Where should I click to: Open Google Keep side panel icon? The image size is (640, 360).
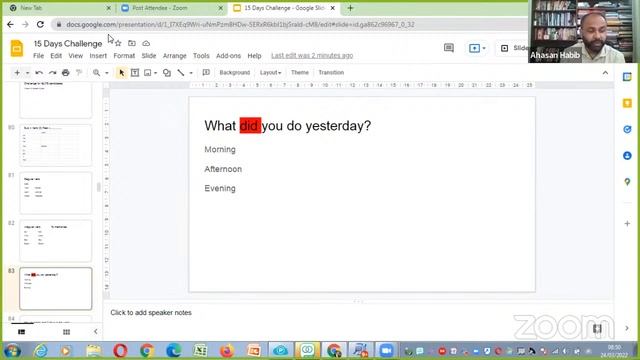point(627,103)
